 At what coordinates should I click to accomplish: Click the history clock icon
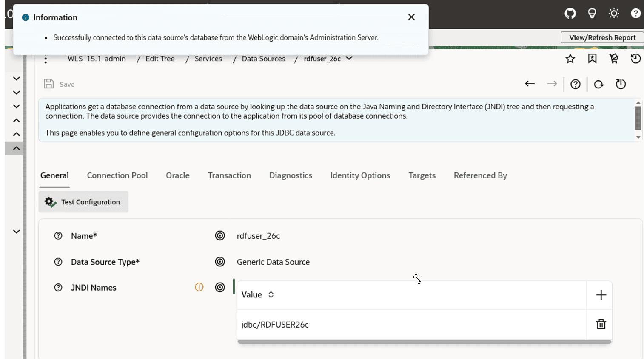635,59
